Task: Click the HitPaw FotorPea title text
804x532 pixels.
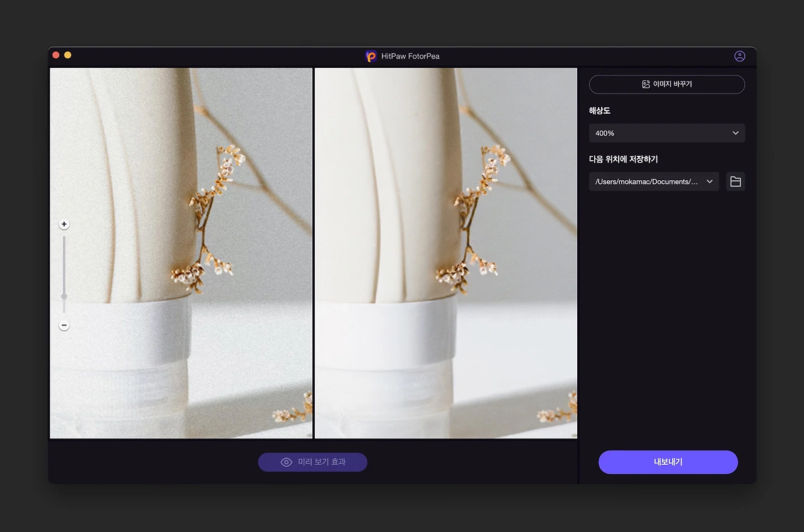Action: 410,57
